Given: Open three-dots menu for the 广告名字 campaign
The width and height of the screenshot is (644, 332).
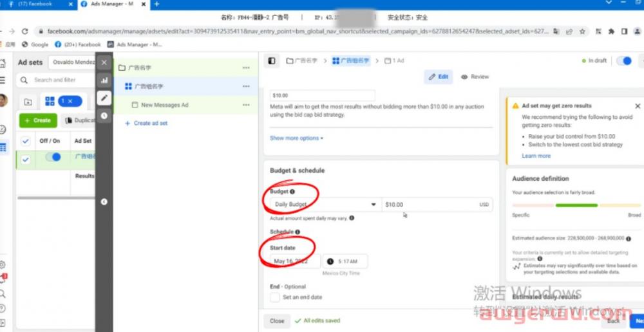Looking at the screenshot, I should pyautogui.click(x=246, y=68).
